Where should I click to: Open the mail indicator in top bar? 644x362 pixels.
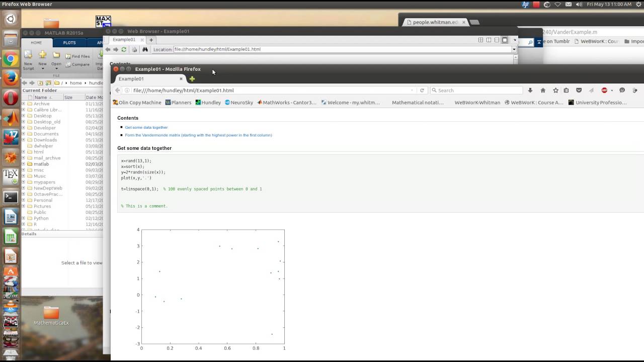click(568, 4)
